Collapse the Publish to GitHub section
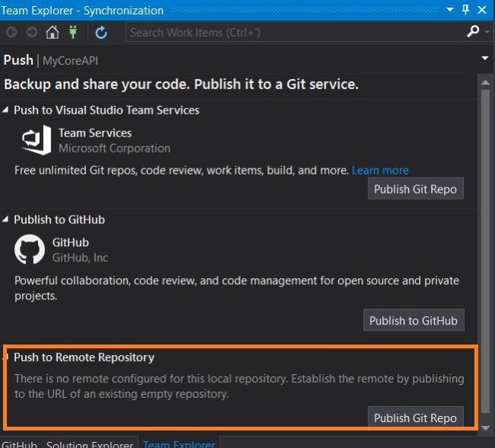This screenshot has width=495, height=448. (8, 220)
